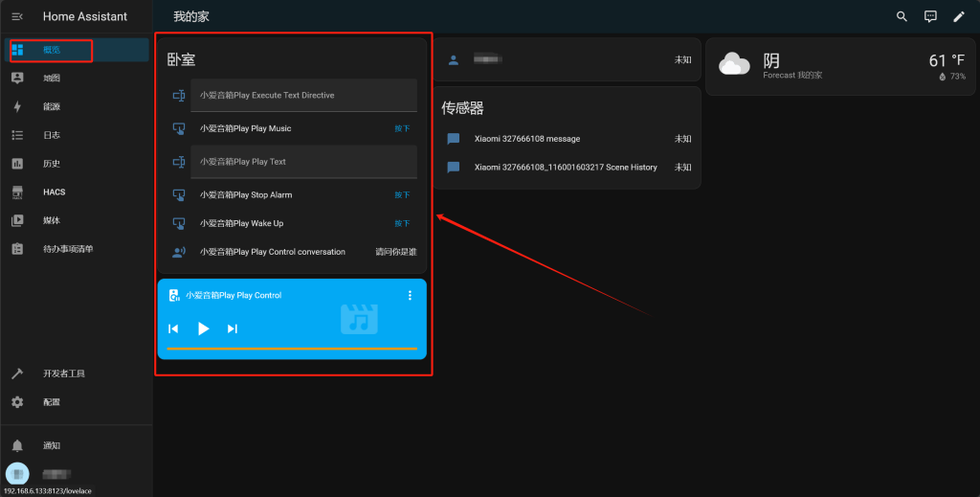Click the 61 °F temperature reading
This screenshot has height=497, width=980.
[x=947, y=60]
